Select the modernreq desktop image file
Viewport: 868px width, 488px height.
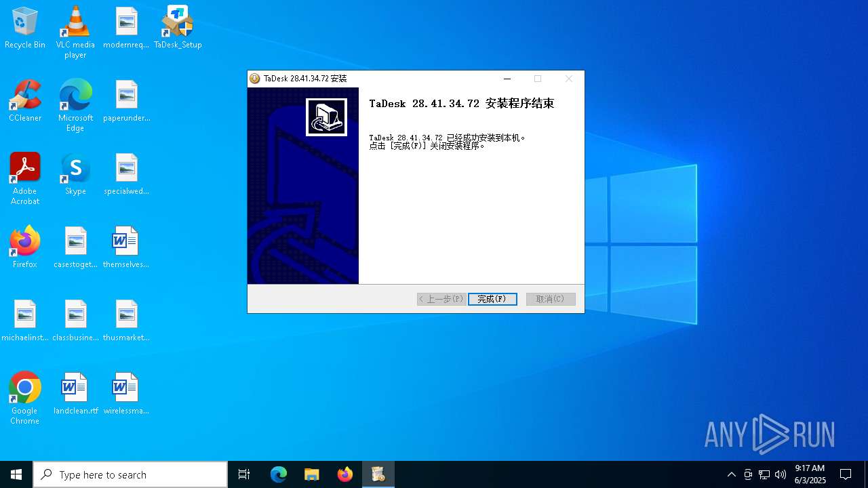[x=126, y=28]
